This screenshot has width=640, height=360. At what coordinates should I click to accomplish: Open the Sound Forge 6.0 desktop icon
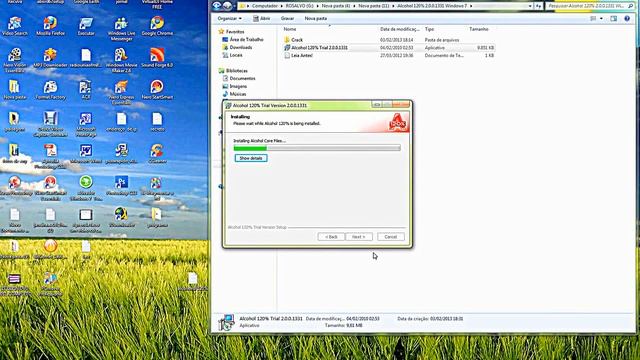click(157, 58)
